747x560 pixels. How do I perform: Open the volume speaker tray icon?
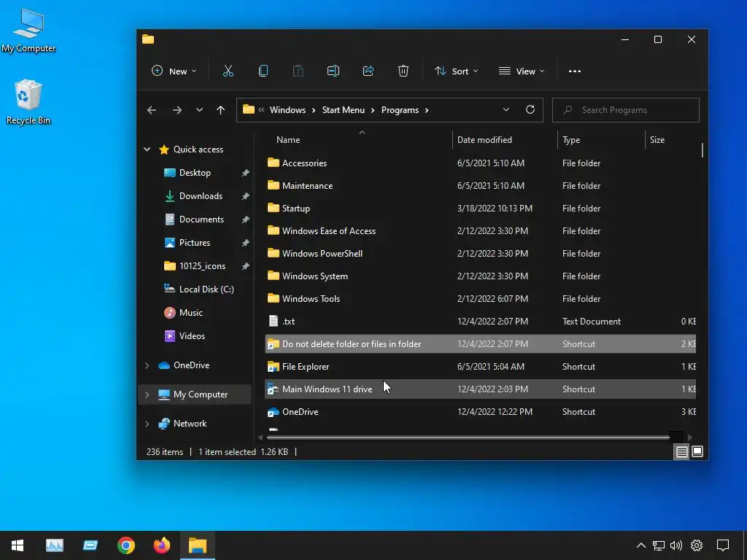click(x=676, y=545)
